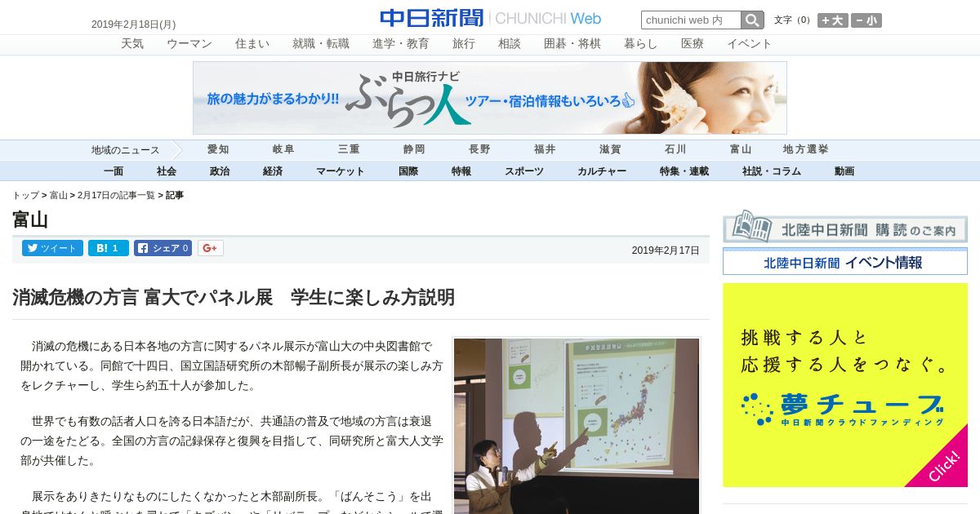
Task: Open the イベント section
Action: pyautogui.click(x=750, y=44)
